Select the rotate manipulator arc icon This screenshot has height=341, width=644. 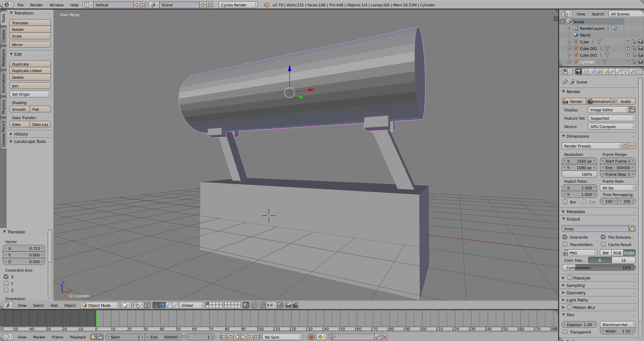point(169,305)
